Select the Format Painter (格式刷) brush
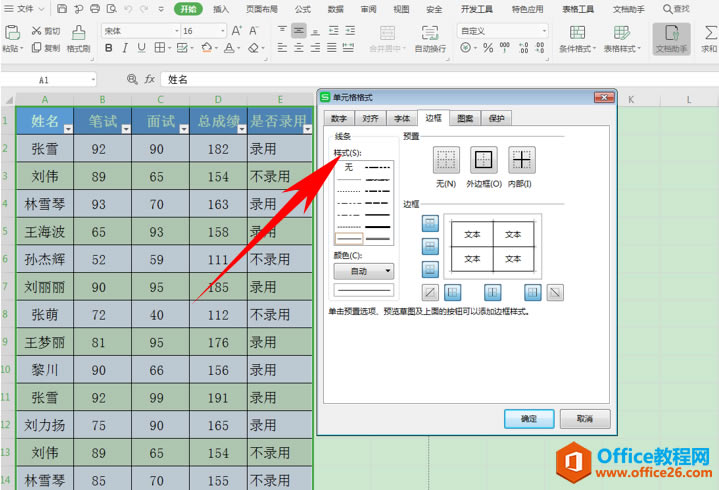The width and height of the screenshot is (719, 490). coord(78,33)
